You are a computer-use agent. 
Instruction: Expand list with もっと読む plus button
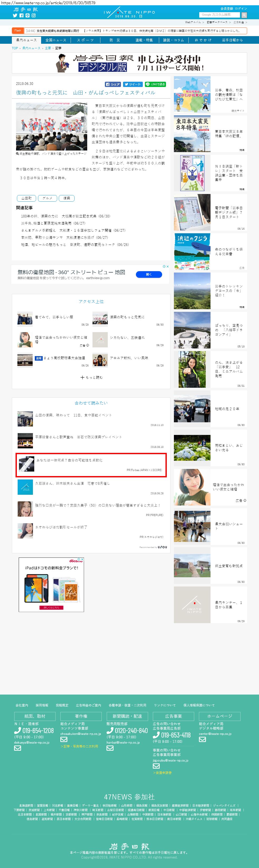point(91,377)
